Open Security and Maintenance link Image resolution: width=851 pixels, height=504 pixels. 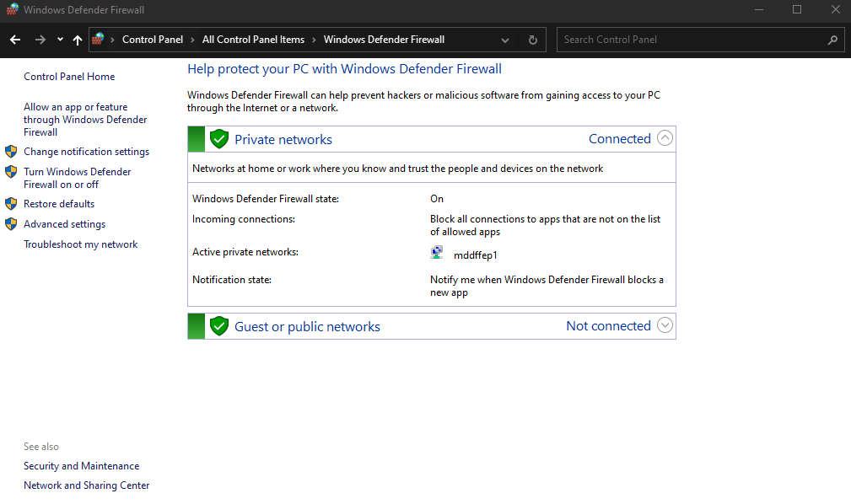(x=82, y=466)
